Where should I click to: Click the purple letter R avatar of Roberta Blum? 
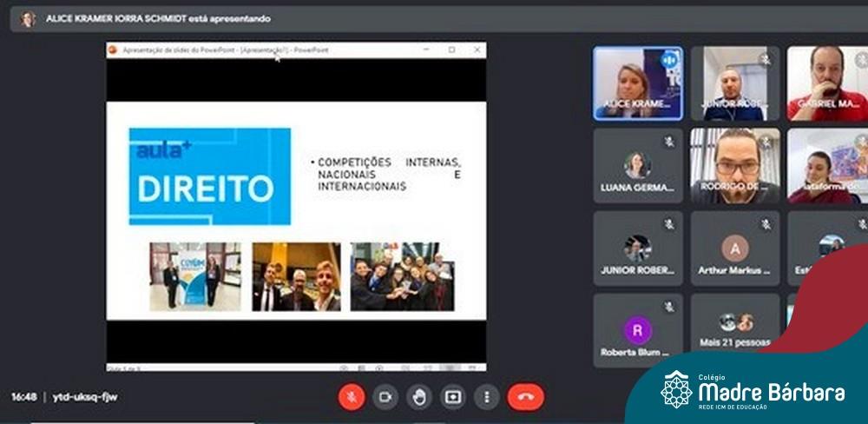point(638,330)
